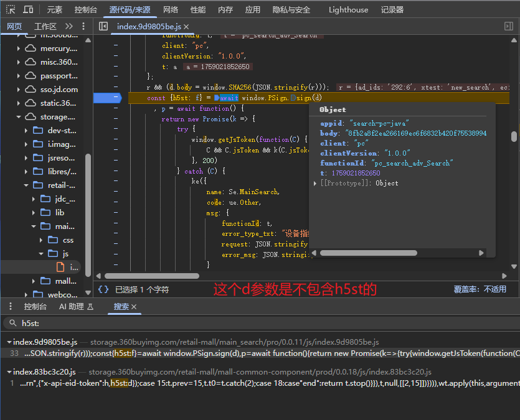The width and height of the screenshot is (520, 420).
Task: Click the 覆盖率: 不适用 status text
Action: pos(480,289)
